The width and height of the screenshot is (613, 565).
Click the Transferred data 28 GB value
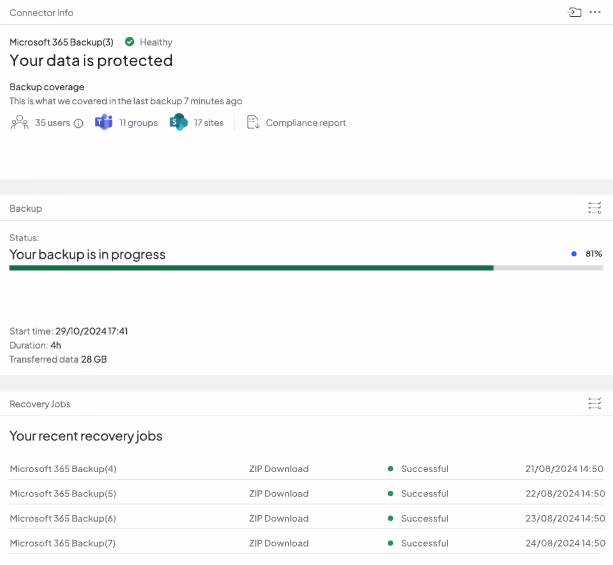94,359
